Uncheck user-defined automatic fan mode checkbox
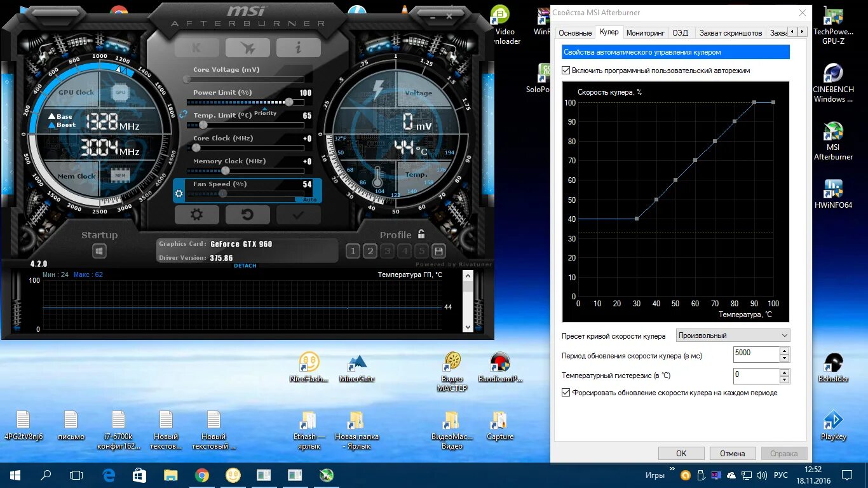This screenshot has width=868, height=488. (566, 71)
